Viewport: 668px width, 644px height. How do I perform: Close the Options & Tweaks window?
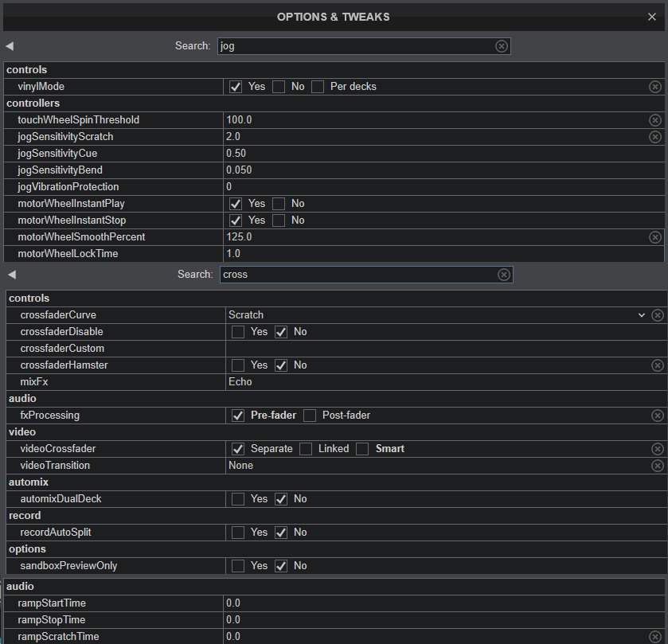click(652, 17)
